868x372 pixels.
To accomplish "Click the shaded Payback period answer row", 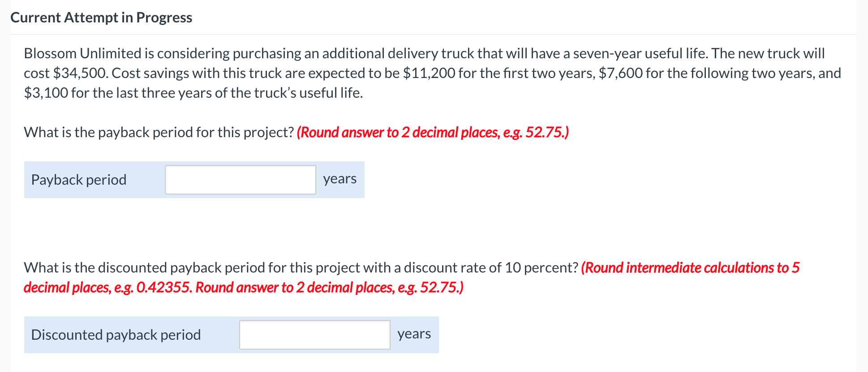I will 194,179.
